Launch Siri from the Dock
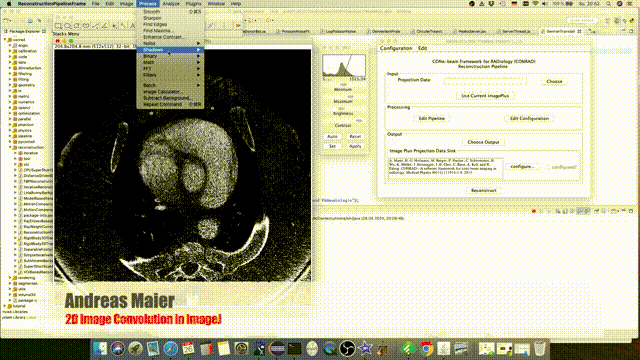640x360 pixels. tap(118, 349)
